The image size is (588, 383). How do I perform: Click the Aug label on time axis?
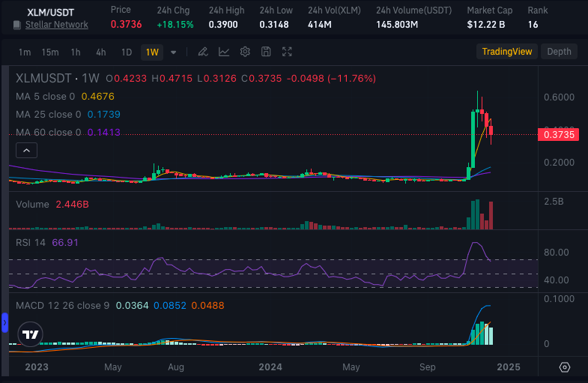[176, 367]
